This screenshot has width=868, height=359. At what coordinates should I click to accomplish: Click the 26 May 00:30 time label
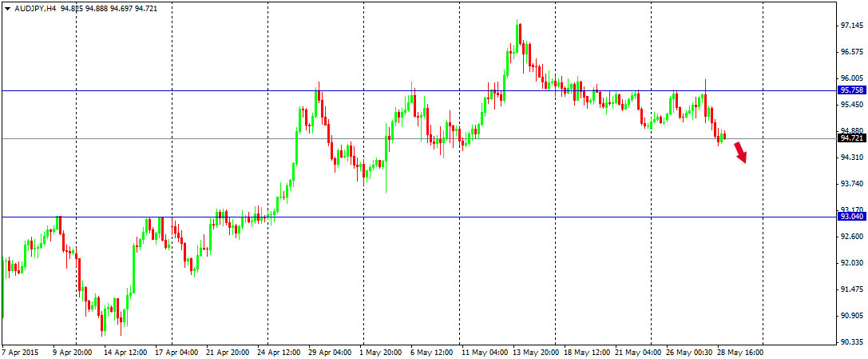click(688, 353)
